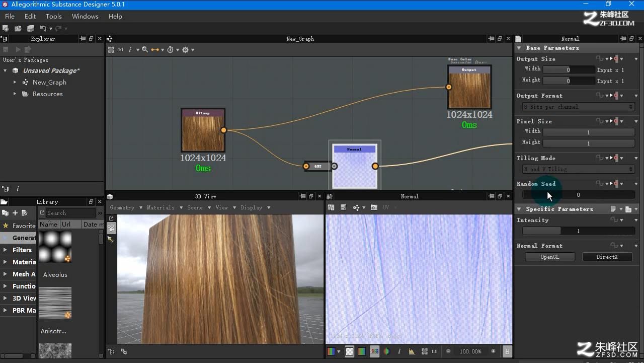Float the 3D View panel
644x363 pixels.
311,196
